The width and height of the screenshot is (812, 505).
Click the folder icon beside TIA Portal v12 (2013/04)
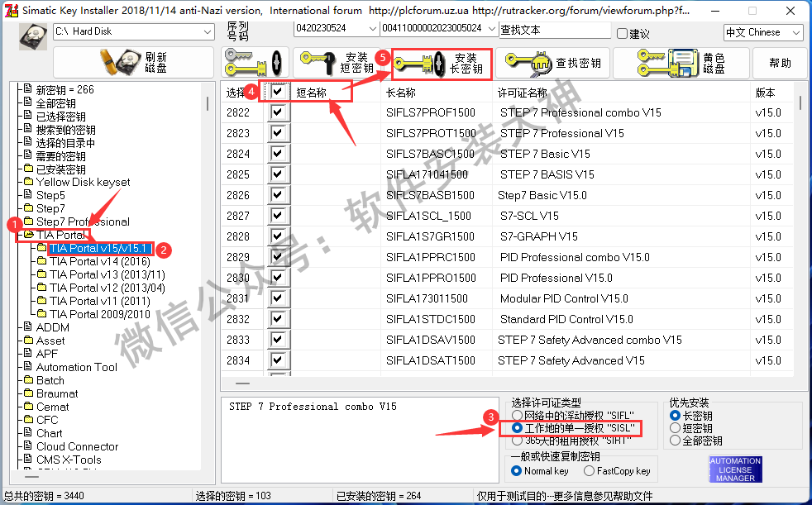42,287
